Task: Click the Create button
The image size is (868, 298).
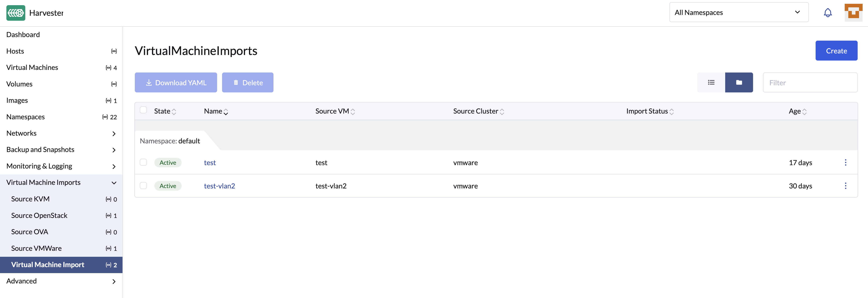Action: (x=836, y=51)
